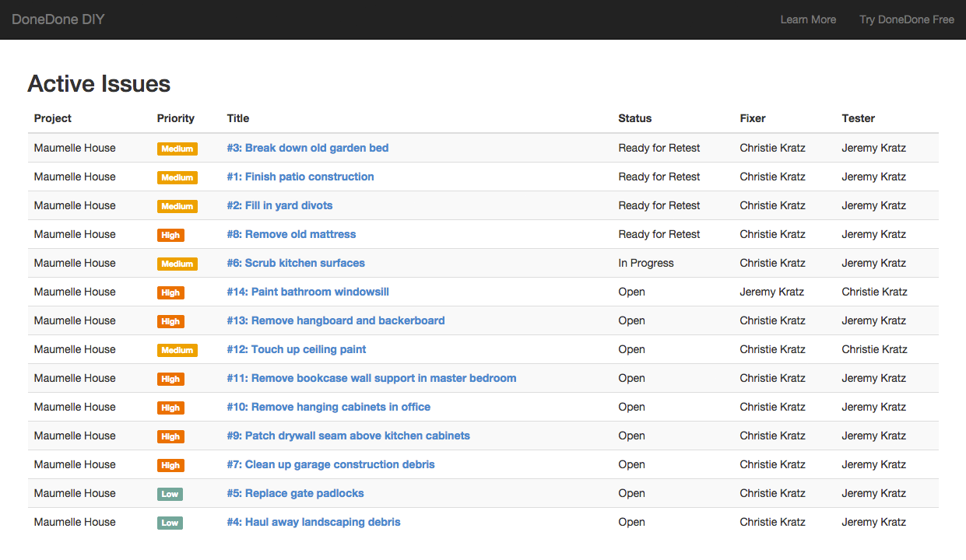
Task: Open issue #7: Clean up garage debris
Action: pos(331,464)
